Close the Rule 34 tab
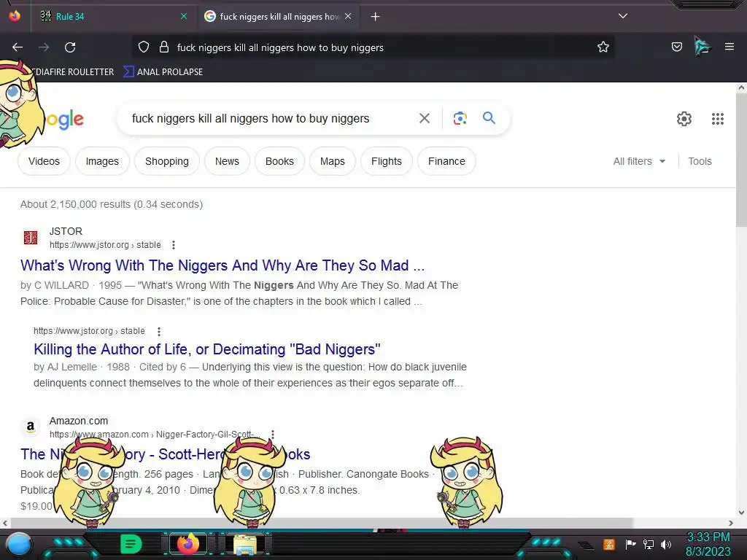The height and width of the screenshot is (560, 747). click(x=184, y=16)
